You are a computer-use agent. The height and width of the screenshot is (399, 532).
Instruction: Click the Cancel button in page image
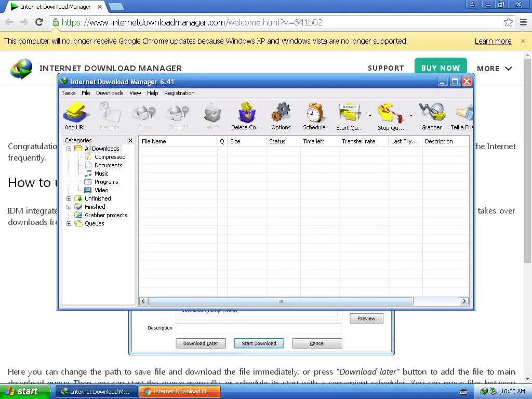pyautogui.click(x=317, y=343)
